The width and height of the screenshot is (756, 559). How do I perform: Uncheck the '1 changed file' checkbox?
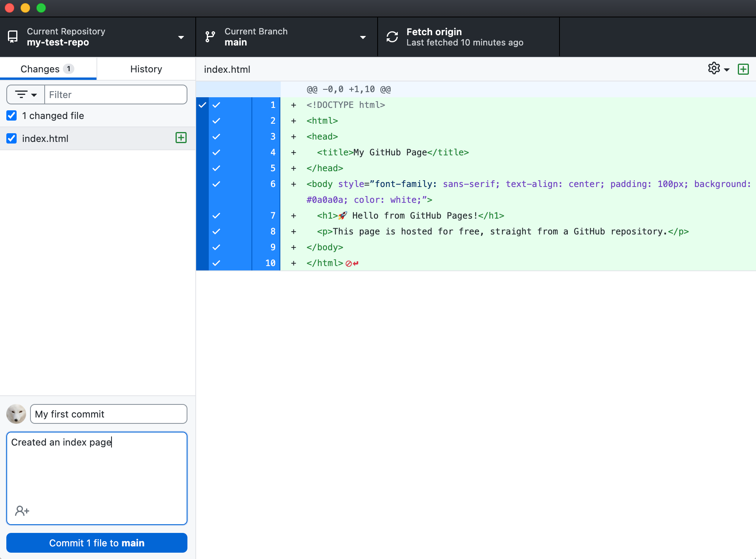point(11,115)
